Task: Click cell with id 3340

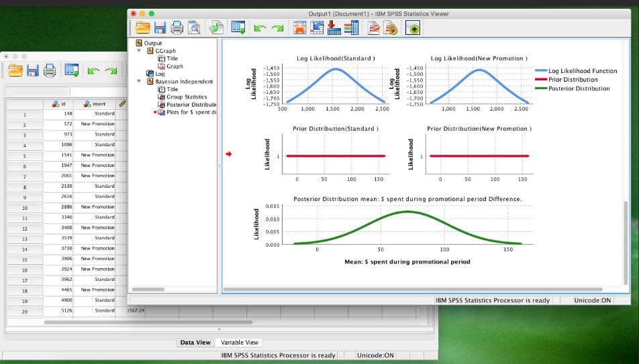Action: coord(58,217)
